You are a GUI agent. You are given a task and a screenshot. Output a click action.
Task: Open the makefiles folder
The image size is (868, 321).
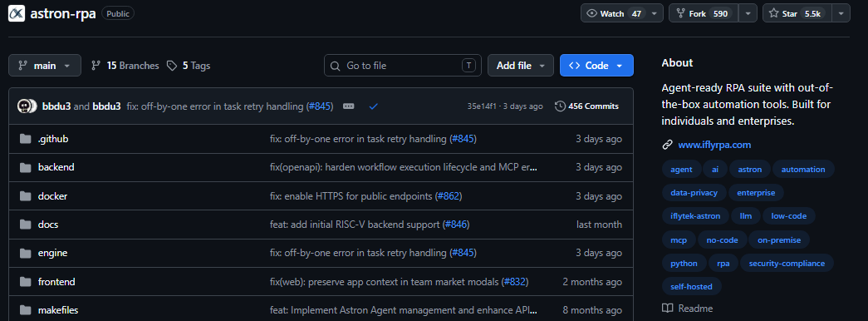[58, 310]
